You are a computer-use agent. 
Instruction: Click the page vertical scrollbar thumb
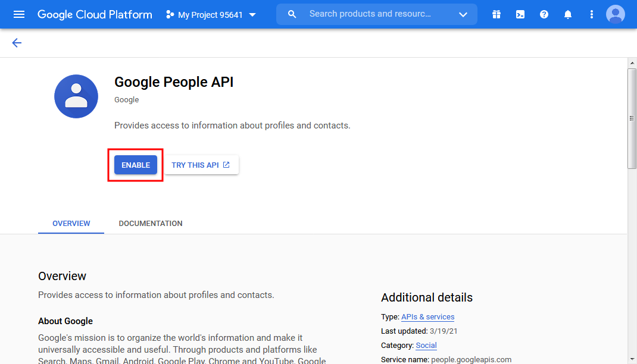click(x=632, y=118)
